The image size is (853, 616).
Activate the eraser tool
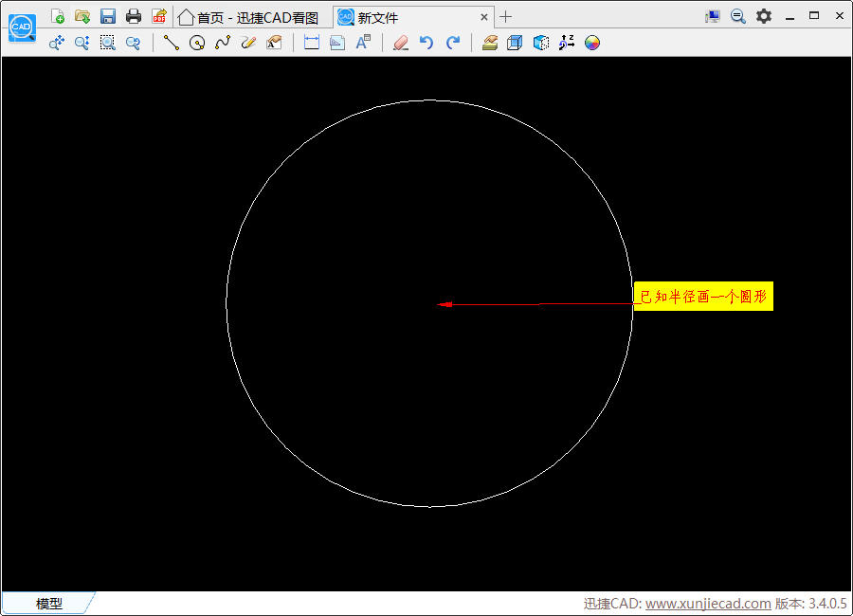click(x=401, y=43)
